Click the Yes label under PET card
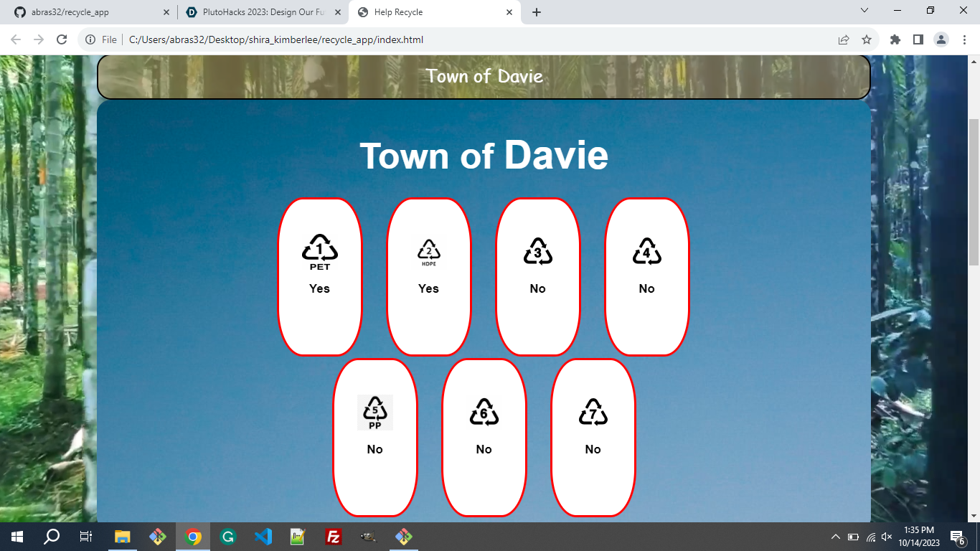The width and height of the screenshot is (980, 551). tap(320, 288)
